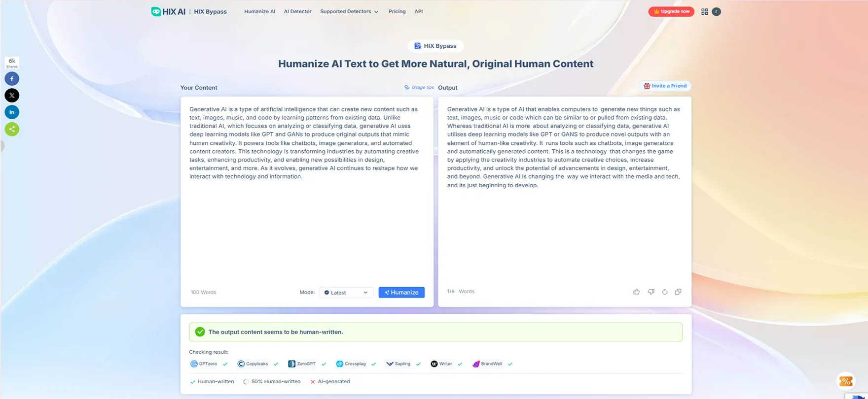Click the Sapling detector icon
The width and height of the screenshot is (868, 399).
(390, 364)
